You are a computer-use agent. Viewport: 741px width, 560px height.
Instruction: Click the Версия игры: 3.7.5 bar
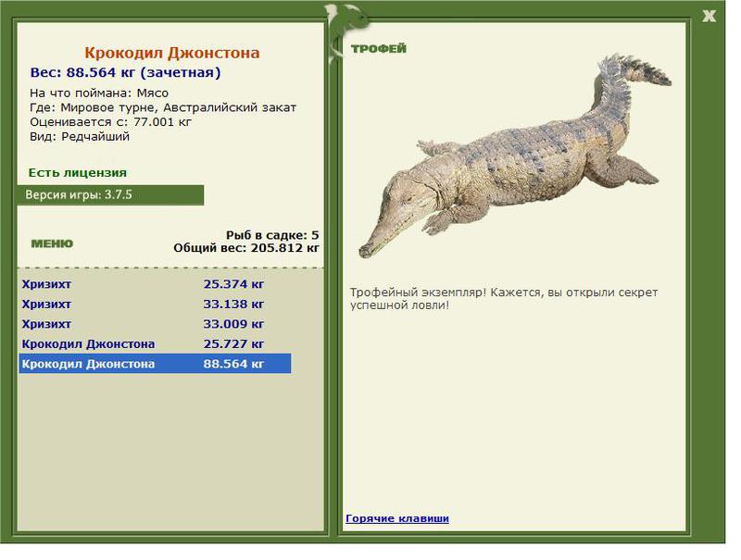click(110, 195)
